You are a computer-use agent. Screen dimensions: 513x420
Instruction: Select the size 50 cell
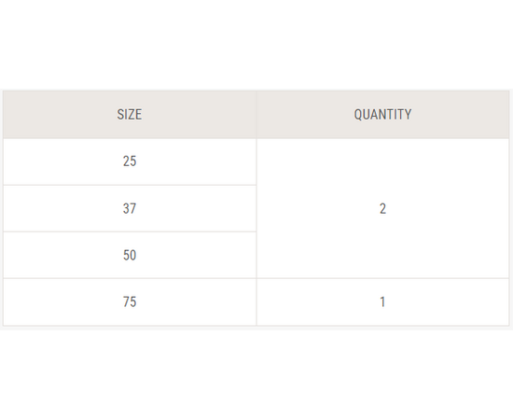click(130, 255)
